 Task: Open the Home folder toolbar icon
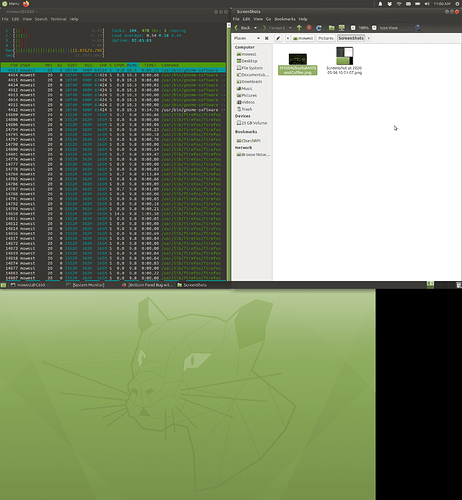[331, 28]
